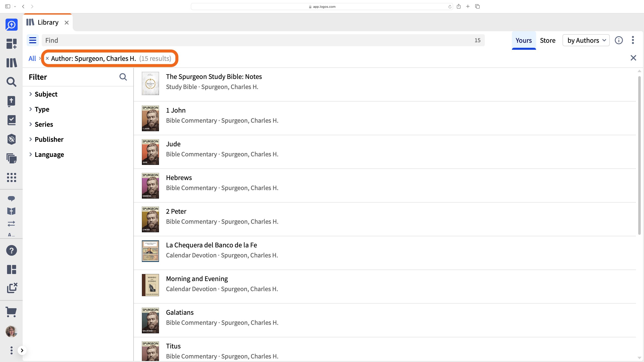Screen dimensions: 644x362
Task: Open the Titus commentary title
Action: click(173, 346)
